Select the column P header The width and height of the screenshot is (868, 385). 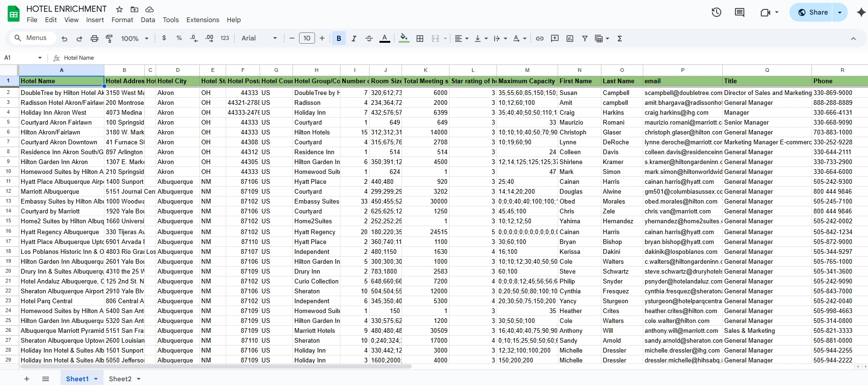click(682, 70)
